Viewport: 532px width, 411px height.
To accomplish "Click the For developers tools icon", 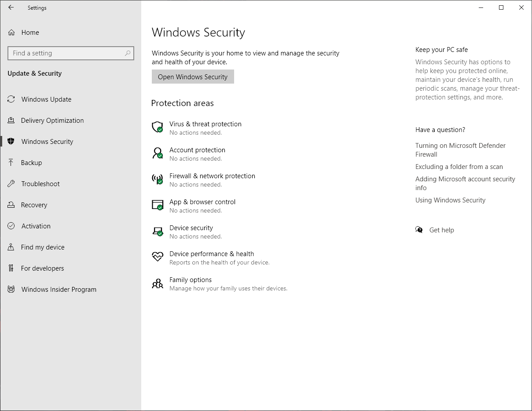I will tap(11, 268).
